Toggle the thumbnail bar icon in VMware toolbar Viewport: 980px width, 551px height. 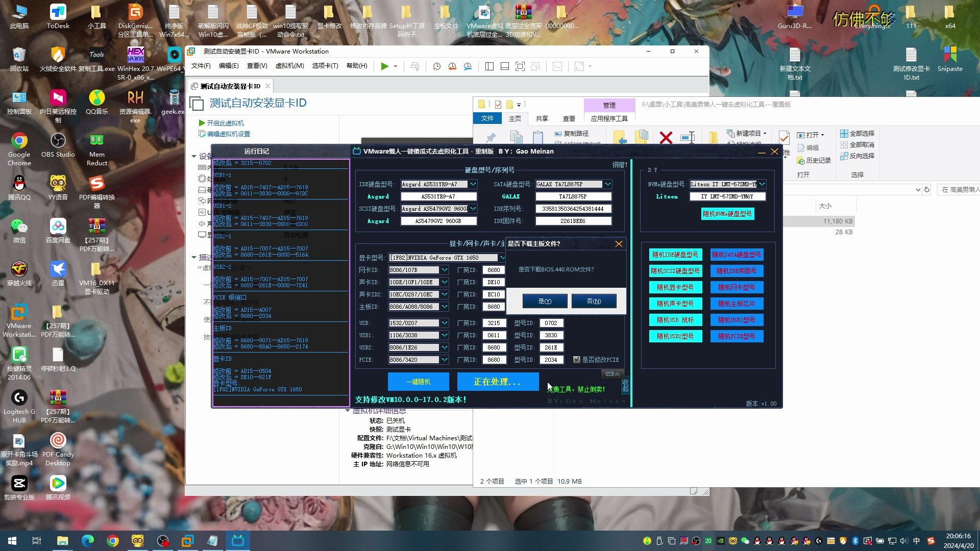[x=504, y=66]
